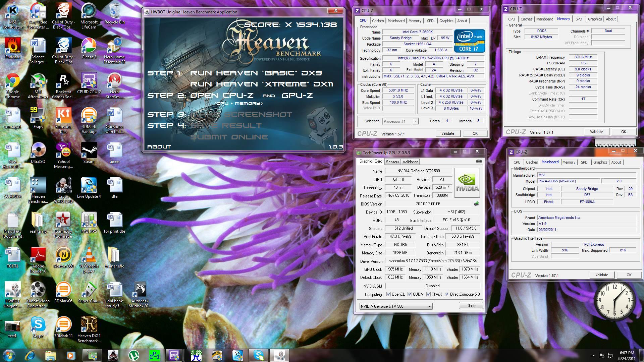Click the GPU Clock 985 MHz value
Viewport: 644px width, 362px height.
point(395,269)
